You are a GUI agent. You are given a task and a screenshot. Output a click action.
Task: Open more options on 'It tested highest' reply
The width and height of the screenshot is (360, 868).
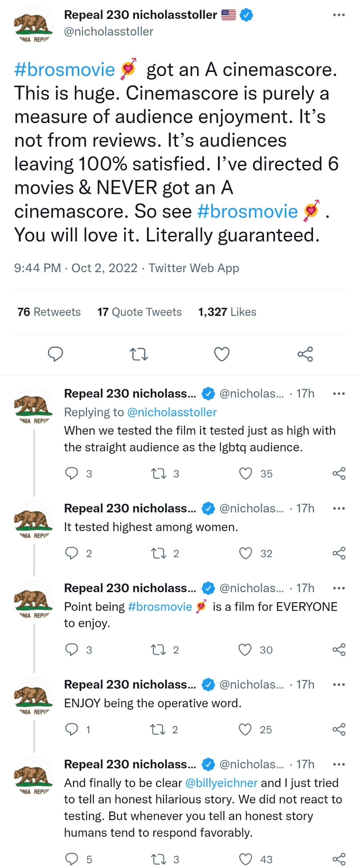339,508
